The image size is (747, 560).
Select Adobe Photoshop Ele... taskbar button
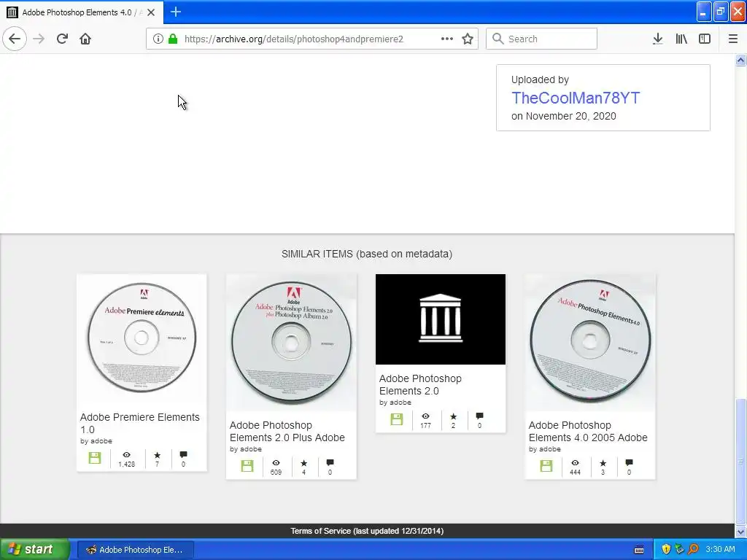click(135, 550)
